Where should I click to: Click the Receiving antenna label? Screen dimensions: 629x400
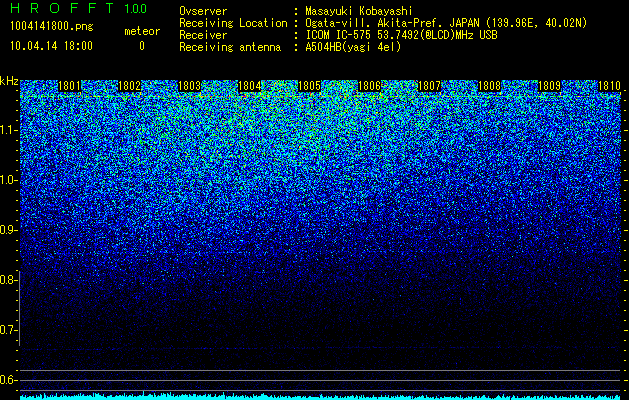[x=230, y=47]
